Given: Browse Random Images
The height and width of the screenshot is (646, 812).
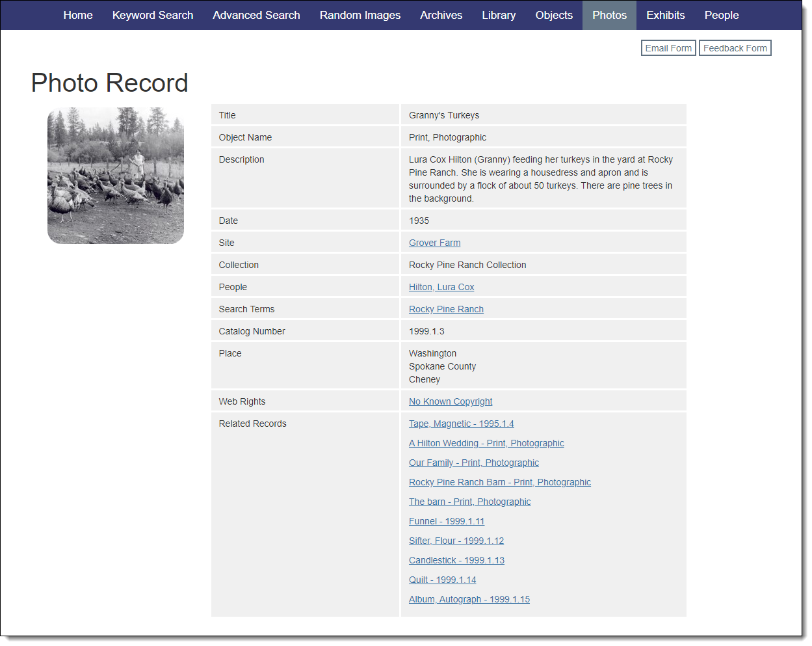Looking at the screenshot, I should pos(360,15).
